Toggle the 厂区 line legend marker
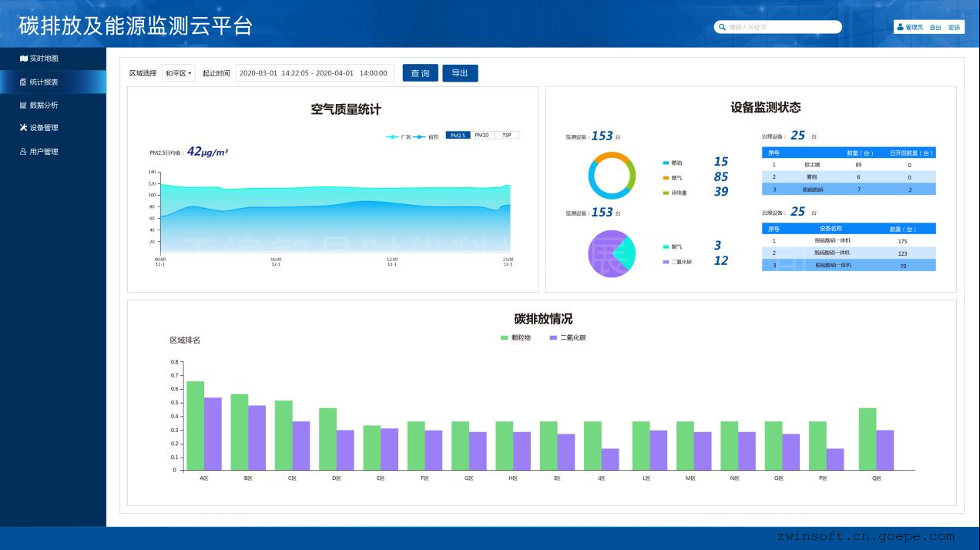Screen dimensions: 980x550 click(393, 136)
